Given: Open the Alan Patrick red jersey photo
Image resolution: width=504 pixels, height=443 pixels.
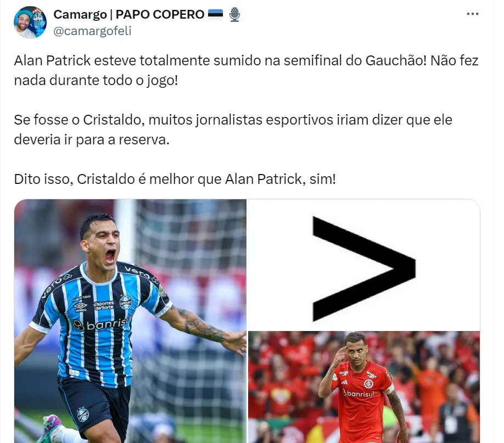Looking at the screenshot, I should click(364, 387).
